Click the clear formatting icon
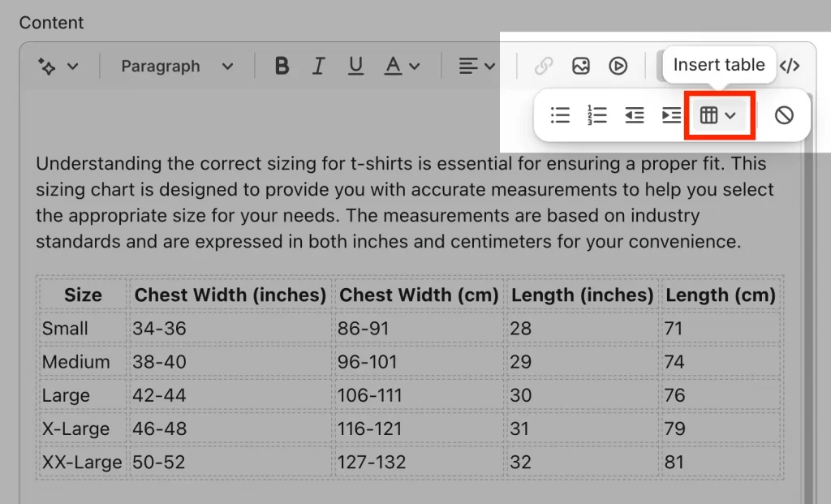Image resolution: width=831 pixels, height=504 pixels. [783, 115]
